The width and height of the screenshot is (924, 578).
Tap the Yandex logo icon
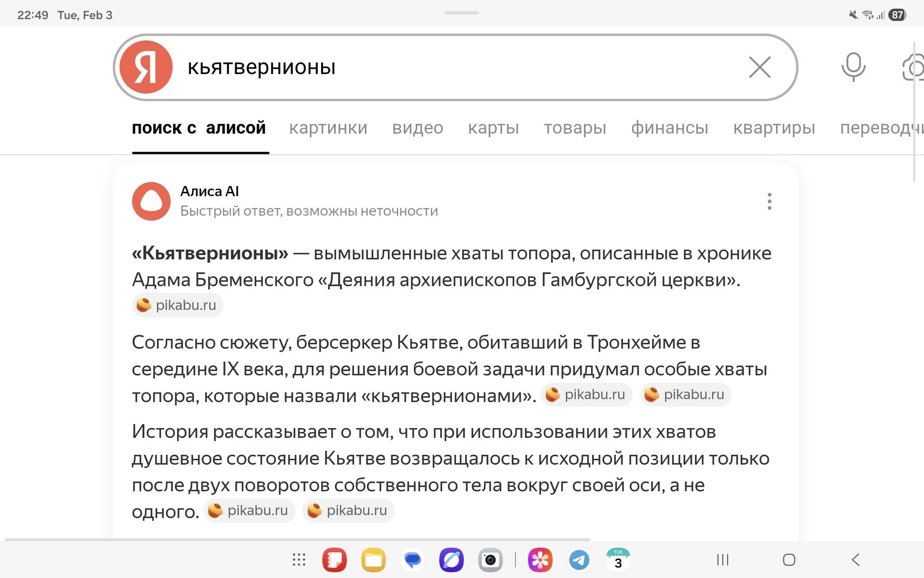(x=146, y=67)
